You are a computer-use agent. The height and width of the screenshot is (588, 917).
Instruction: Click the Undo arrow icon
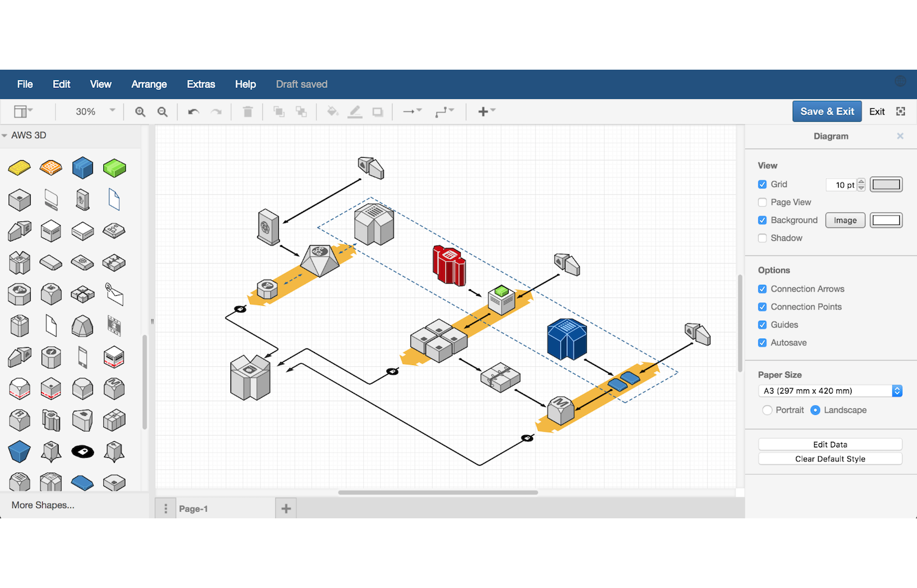(193, 111)
